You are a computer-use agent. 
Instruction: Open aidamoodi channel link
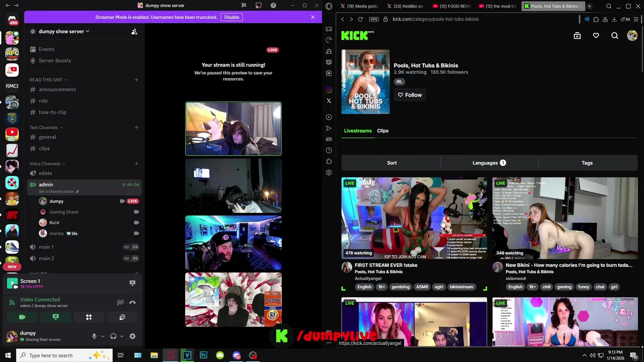click(516, 279)
